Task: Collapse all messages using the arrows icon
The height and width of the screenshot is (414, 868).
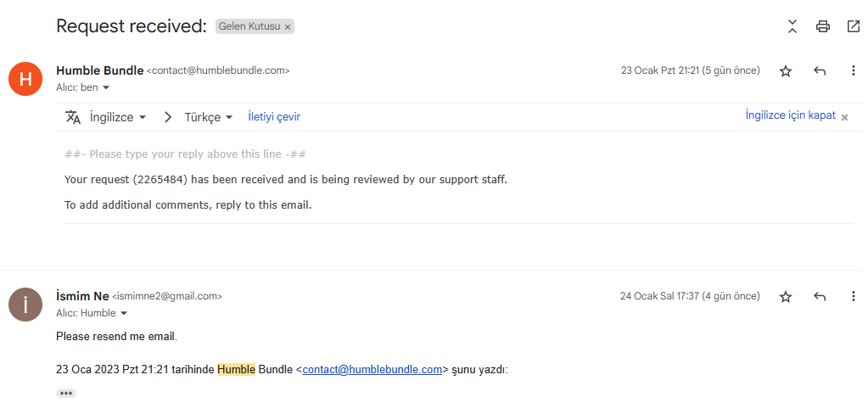Action: pos(792,26)
